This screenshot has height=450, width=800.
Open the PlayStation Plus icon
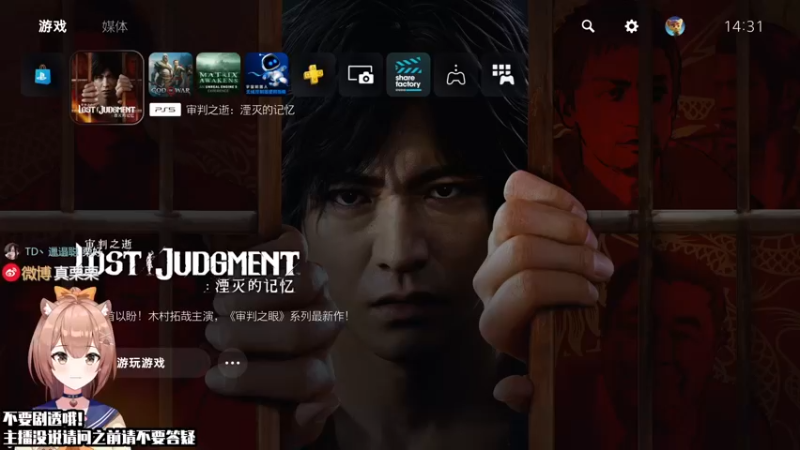[x=313, y=75]
